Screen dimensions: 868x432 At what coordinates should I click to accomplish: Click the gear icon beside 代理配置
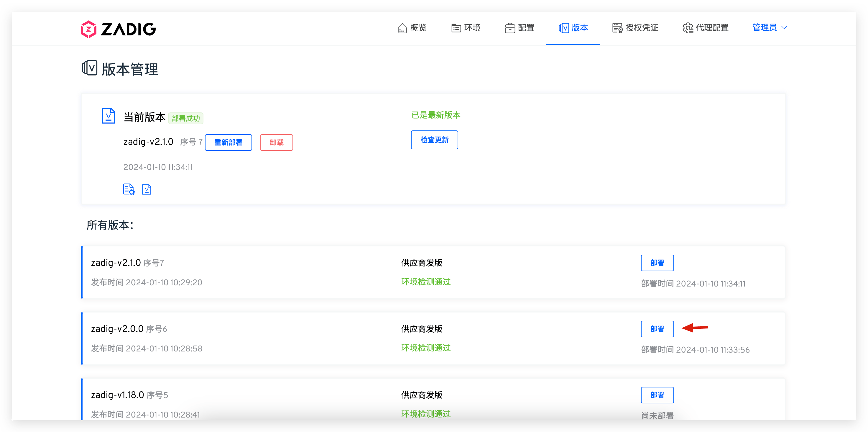[688, 28]
